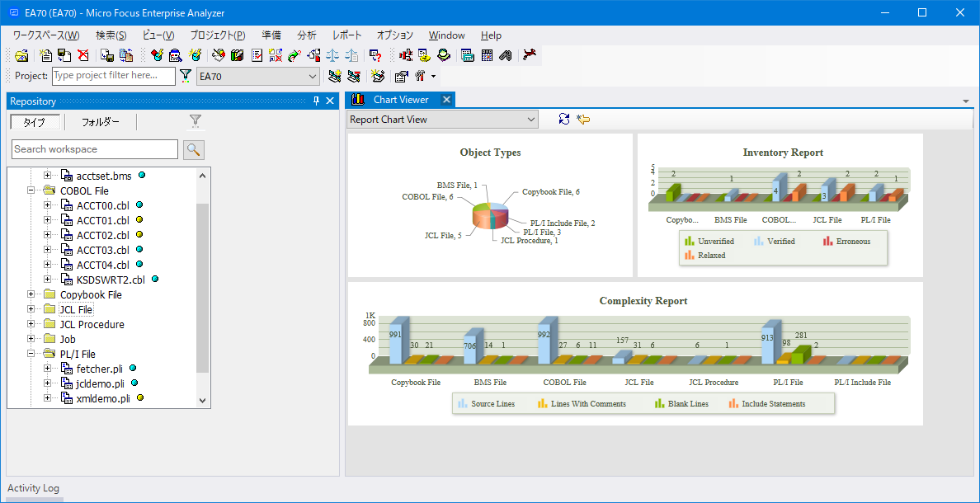Click the Search workspace input field

(95, 149)
